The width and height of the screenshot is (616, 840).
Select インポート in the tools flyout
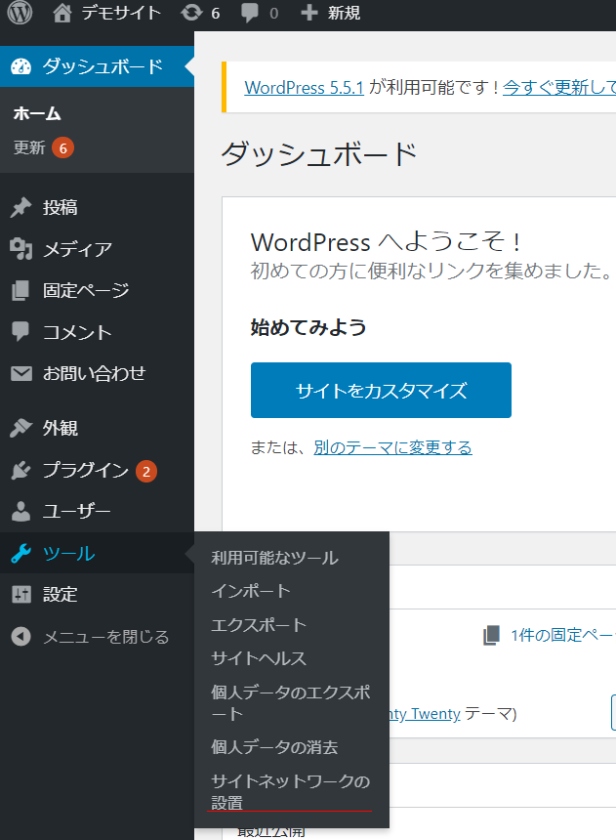(x=251, y=591)
